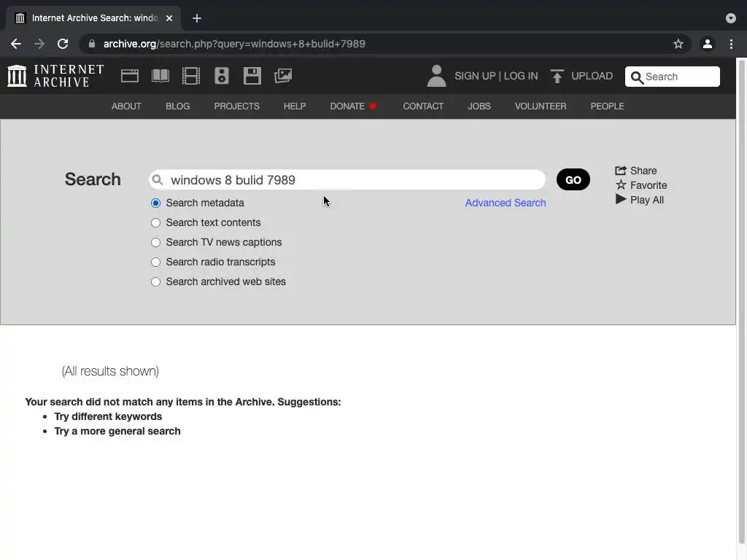
Task: Focus the main search query field
Action: pyautogui.click(x=347, y=180)
